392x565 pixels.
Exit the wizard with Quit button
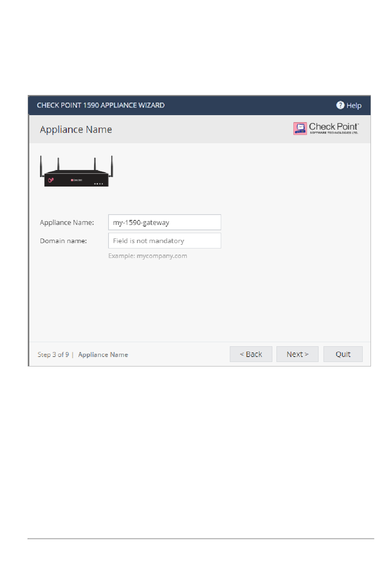coord(343,354)
